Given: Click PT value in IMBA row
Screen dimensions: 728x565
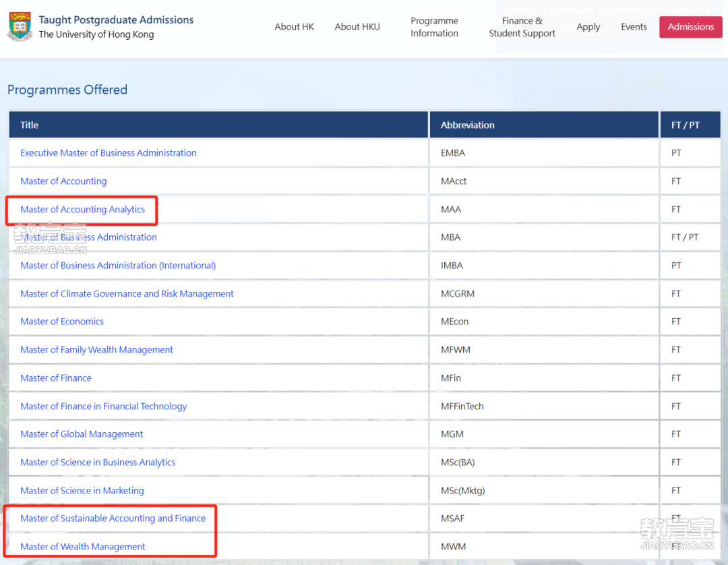Looking at the screenshot, I should pyautogui.click(x=677, y=266).
